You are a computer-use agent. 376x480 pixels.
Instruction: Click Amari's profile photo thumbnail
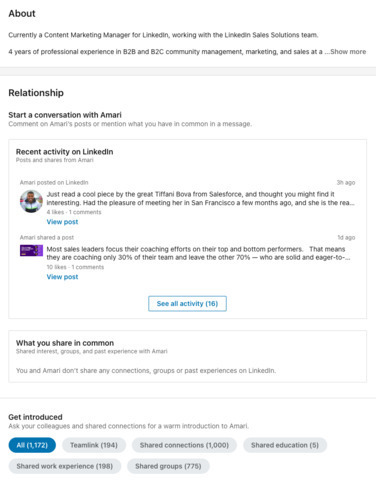(x=31, y=201)
